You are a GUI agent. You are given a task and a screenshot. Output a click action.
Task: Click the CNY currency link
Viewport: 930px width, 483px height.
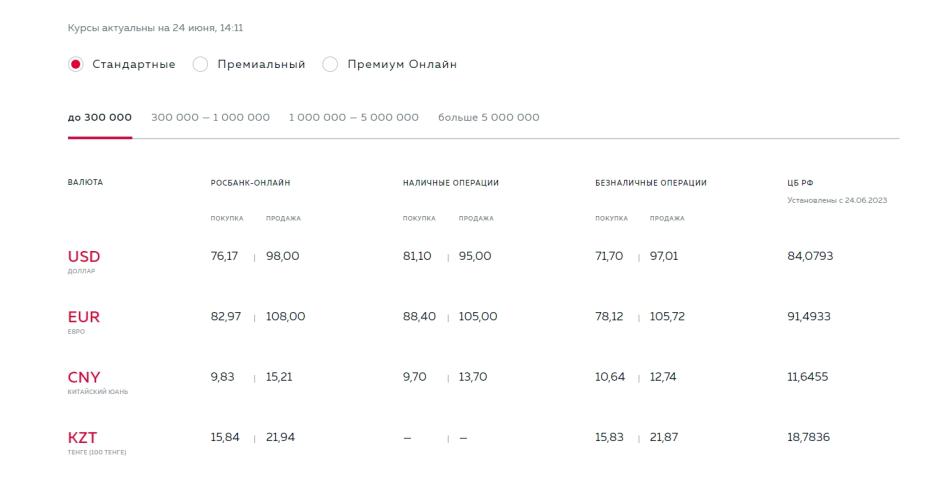coord(84,377)
